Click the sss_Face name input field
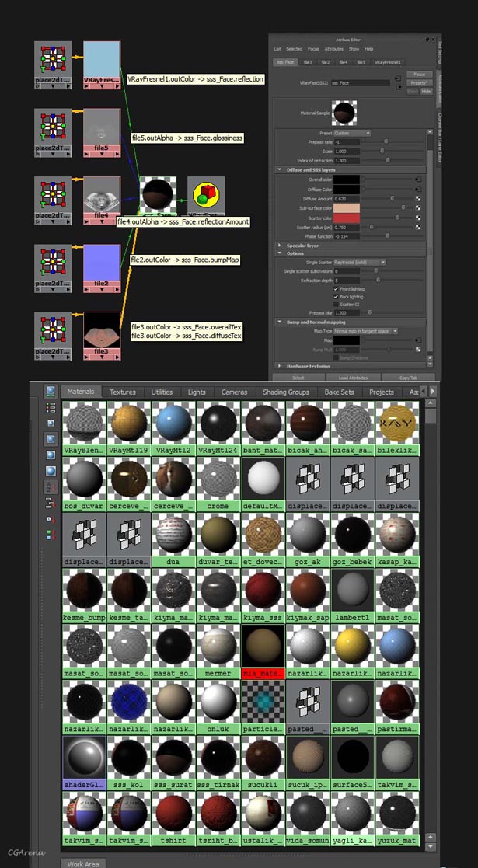 click(361, 83)
